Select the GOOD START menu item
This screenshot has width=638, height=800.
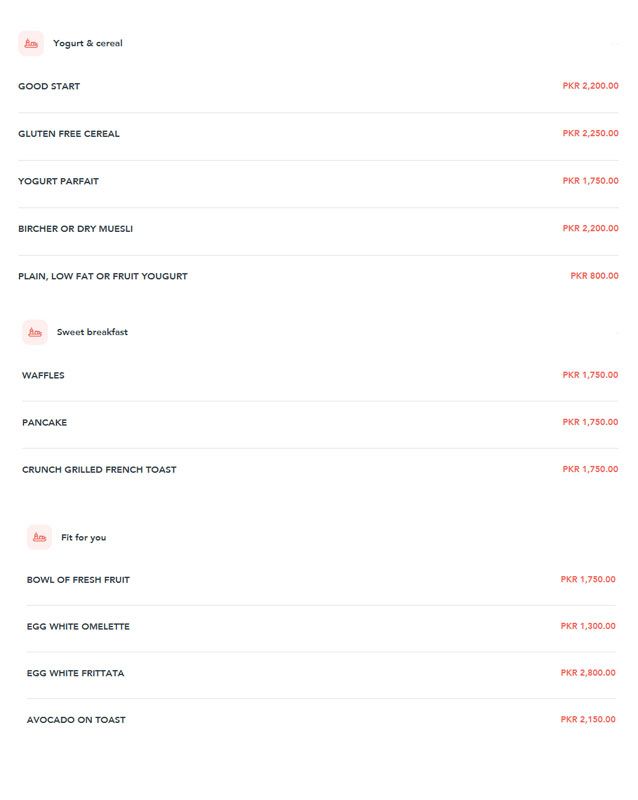[x=318, y=86]
